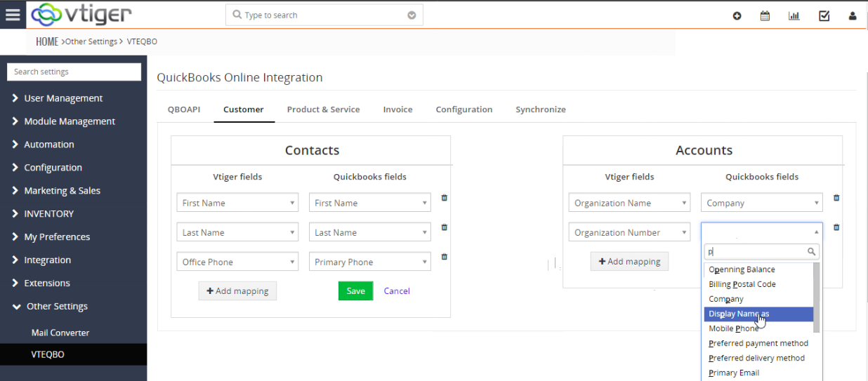
Task: Open the global search dropdown arrow
Action: tap(412, 15)
